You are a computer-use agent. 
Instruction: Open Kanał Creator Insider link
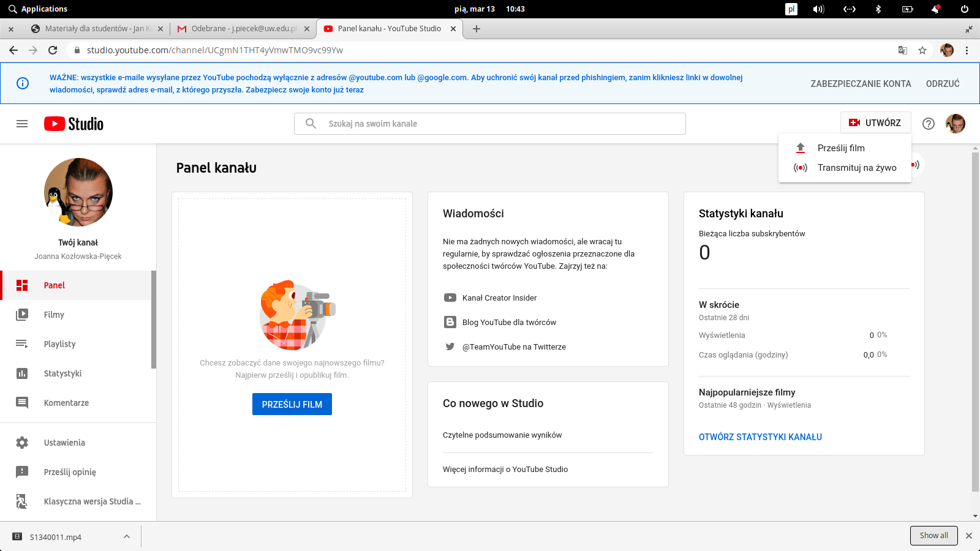pyautogui.click(x=499, y=298)
